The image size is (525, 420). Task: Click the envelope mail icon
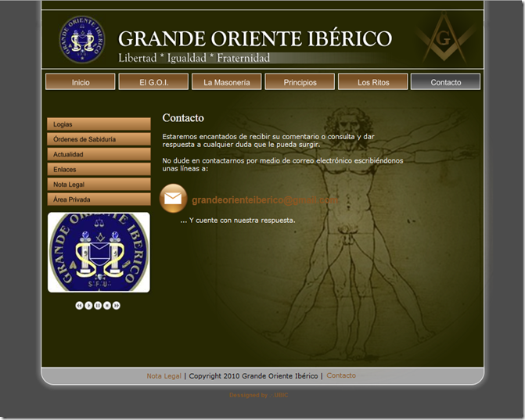[x=173, y=199]
